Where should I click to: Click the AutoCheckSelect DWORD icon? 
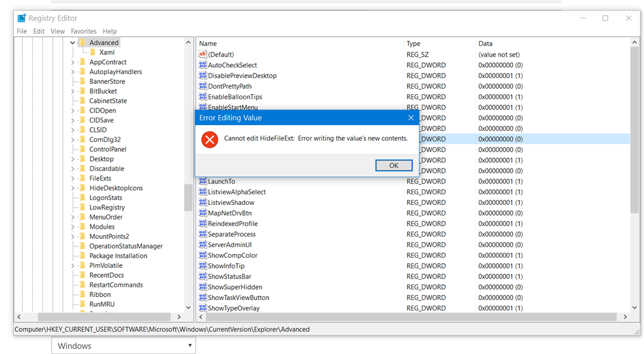point(203,65)
